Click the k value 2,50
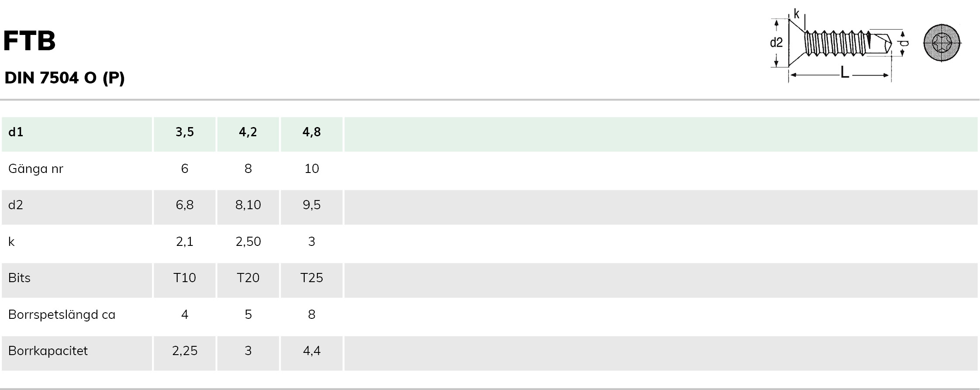The image size is (980, 390). pos(248,242)
